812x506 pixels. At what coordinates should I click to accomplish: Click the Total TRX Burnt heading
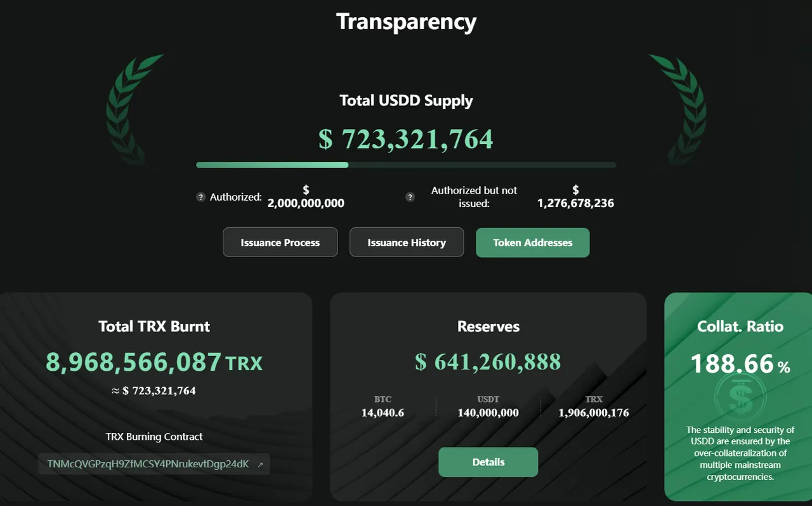point(154,326)
